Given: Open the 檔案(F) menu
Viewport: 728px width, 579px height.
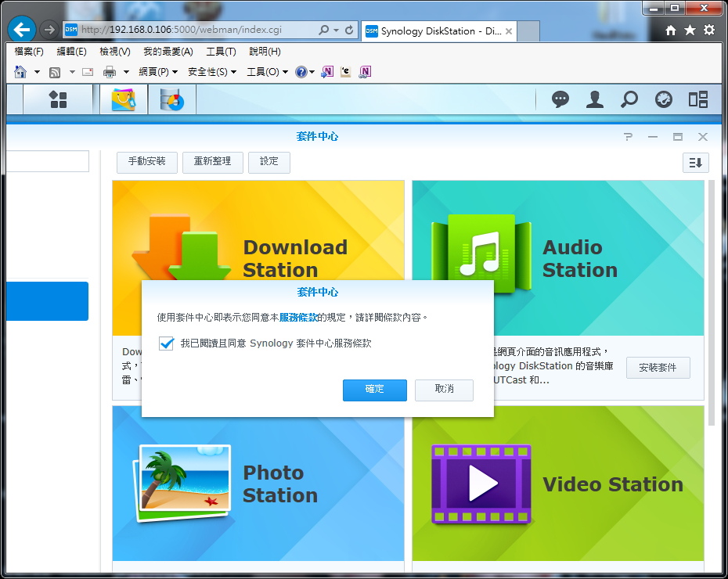Looking at the screenshot, I should [x=29, y=52].
